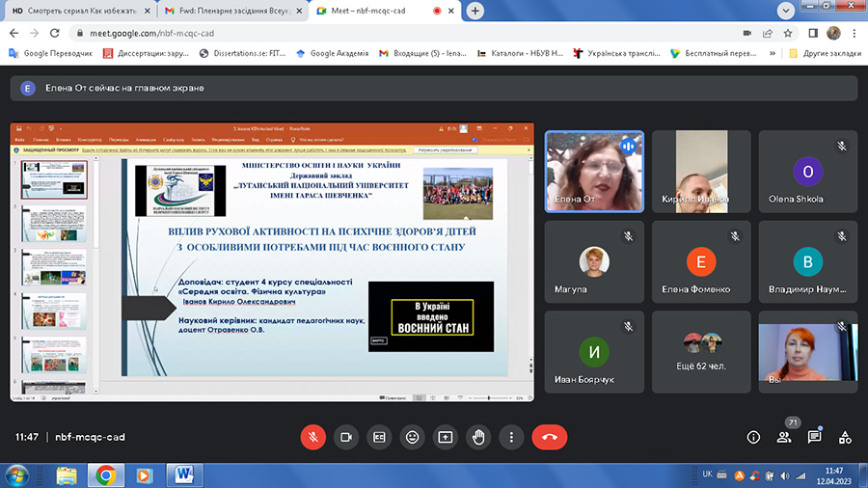Open the chat panel
The width and height of the screenshot is (868, 488).
tap(814, 437)
